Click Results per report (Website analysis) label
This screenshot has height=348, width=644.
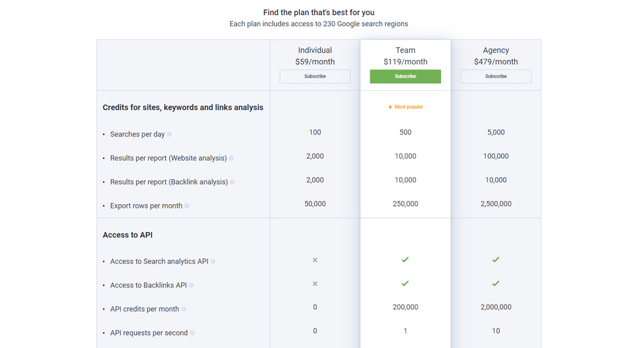click(x=169, y=158)
